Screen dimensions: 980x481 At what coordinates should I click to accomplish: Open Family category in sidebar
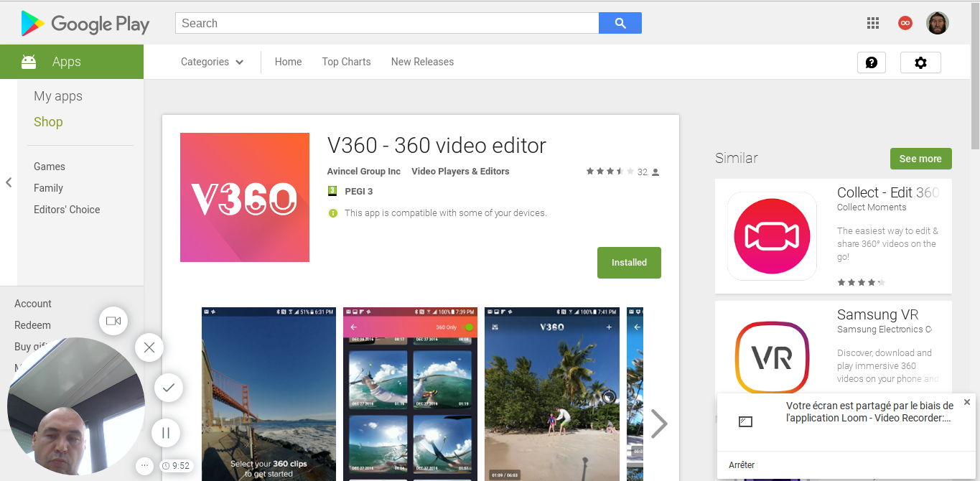click(x=48, y=188)
